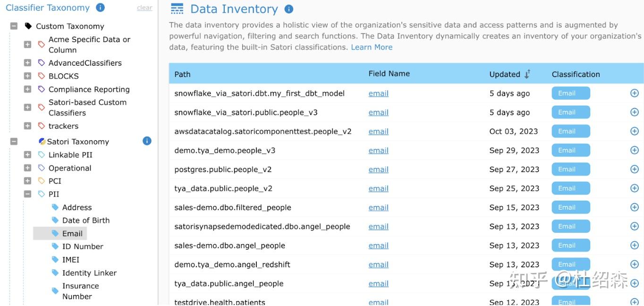The height and width of the screenshot is (306, 644).
Task: Clear the classifier taxonomy selection
Action: (144, 8)
